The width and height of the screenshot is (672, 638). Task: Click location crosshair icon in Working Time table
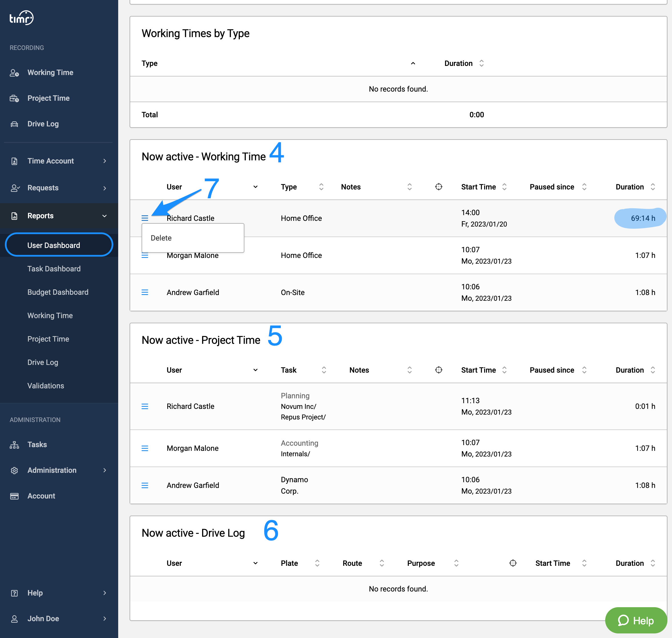point(438,187)
